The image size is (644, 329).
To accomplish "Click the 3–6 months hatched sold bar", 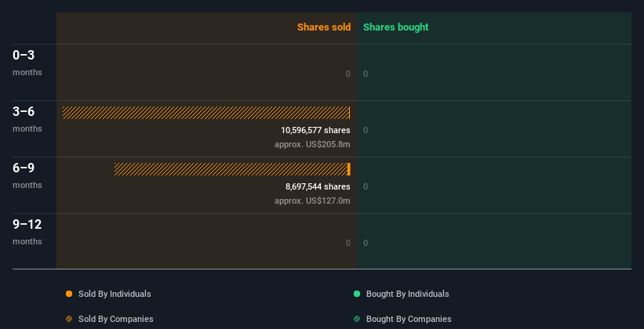I will pyautogui.click(x=206, y=113).
